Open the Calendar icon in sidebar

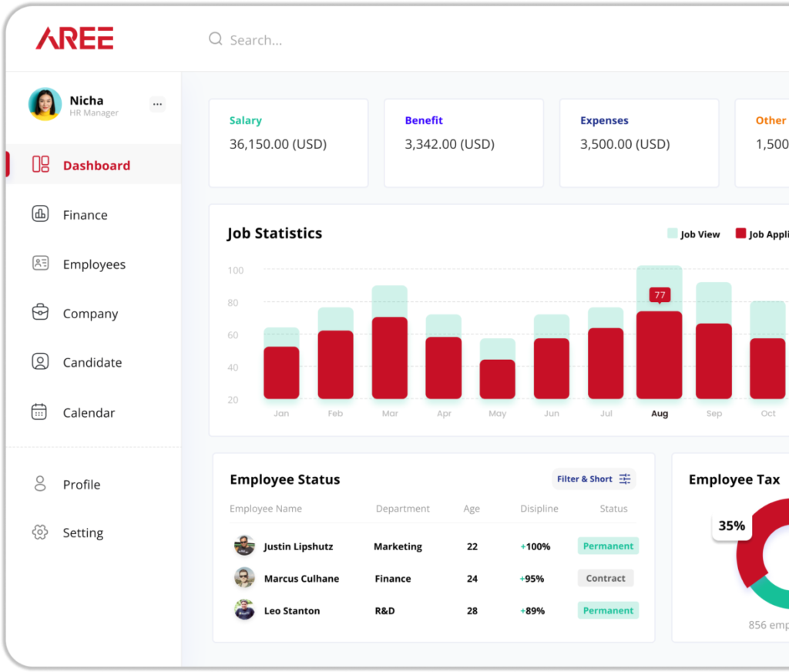[x=39, y=412]
